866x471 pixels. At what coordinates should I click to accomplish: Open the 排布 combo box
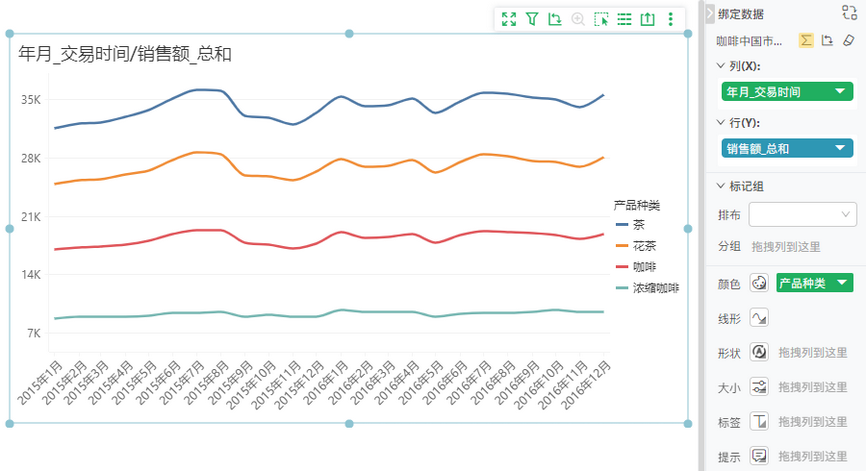[x=802, y=215]
